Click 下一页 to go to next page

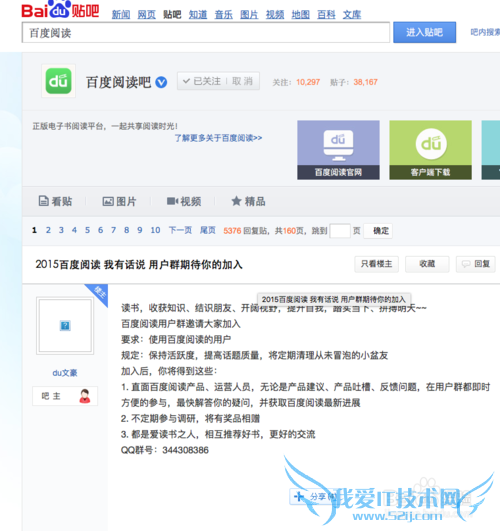[180, 230]
